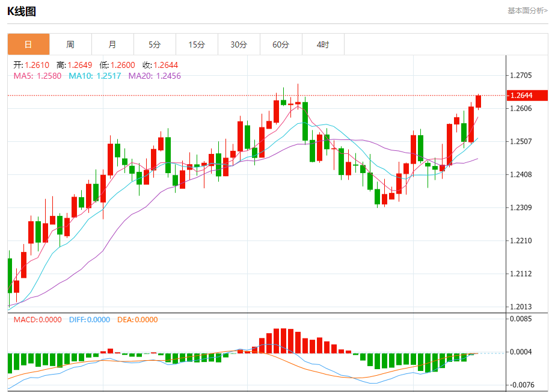Image resolution: width=552 pixels, height=392 pixels.
Task: Click the MA20 indicator label
Action: point(155,76)
